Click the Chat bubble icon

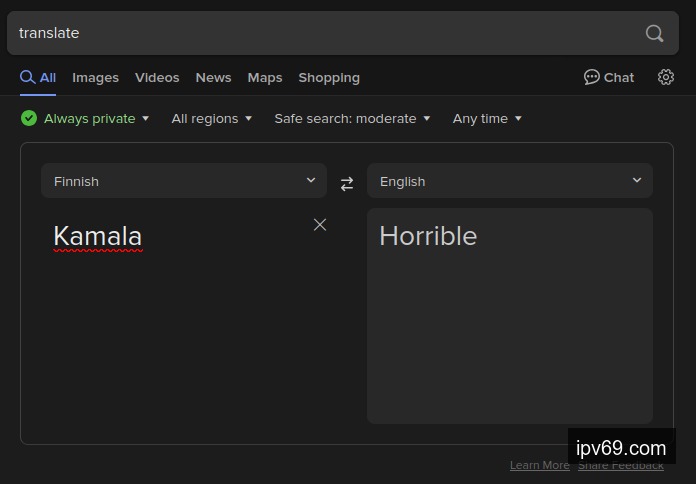[x=592, y=77]
